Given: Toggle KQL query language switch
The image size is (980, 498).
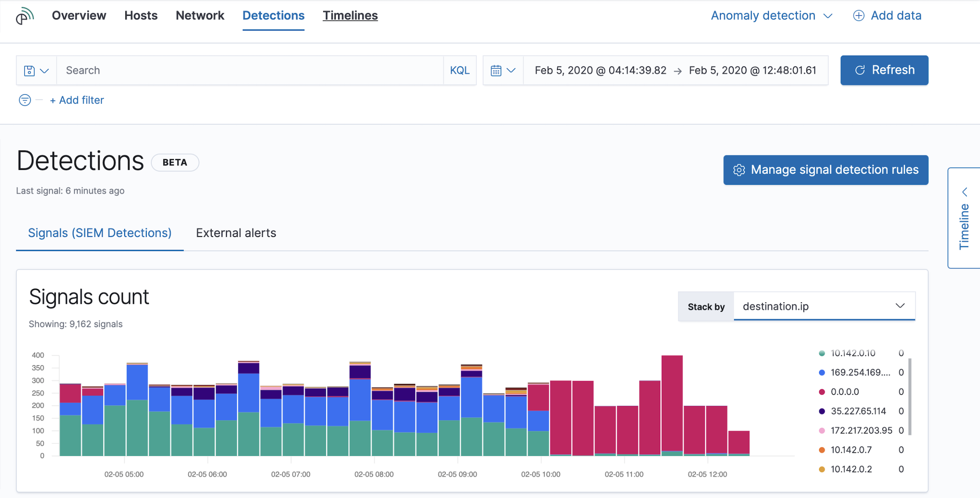Looking at the screenshot, I should (459, 71).
